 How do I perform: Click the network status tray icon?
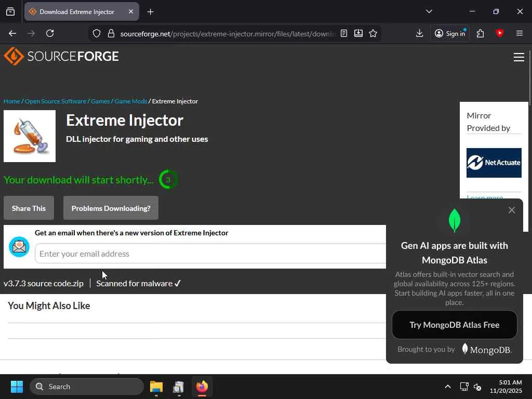click(x=464, y=387)
